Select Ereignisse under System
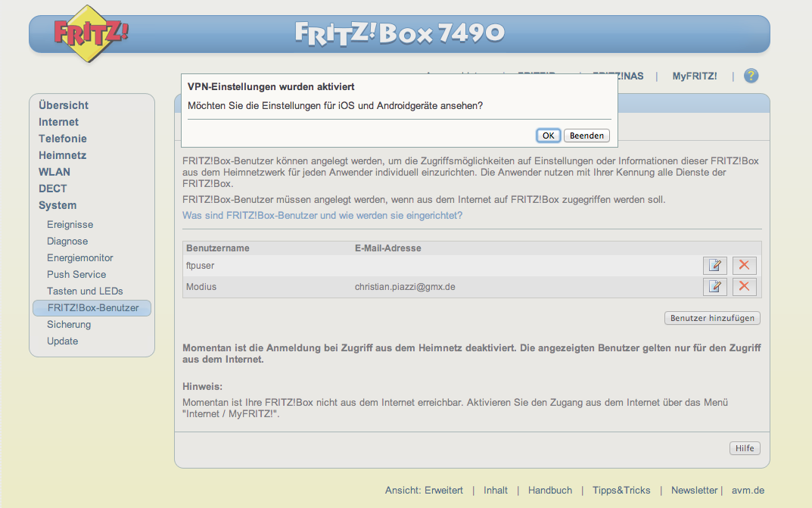The width and height of the screenshot is (812, 508). [x=70, y=225]
